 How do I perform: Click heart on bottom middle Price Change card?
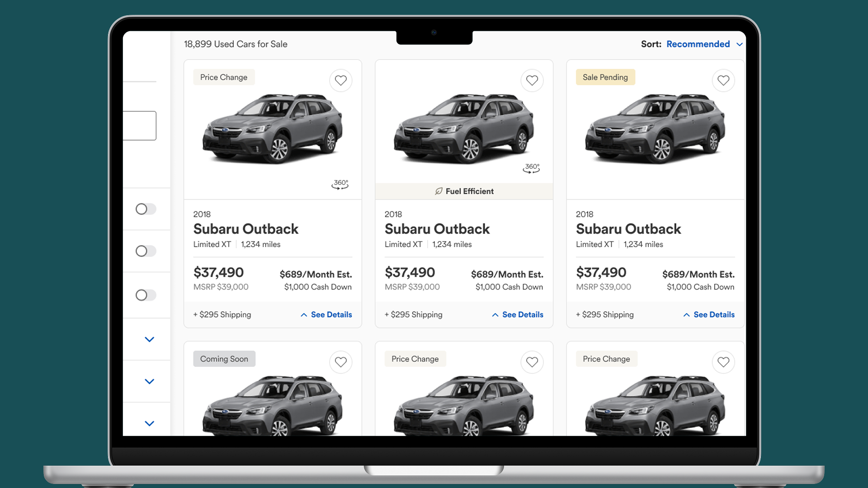pos(532,362)
